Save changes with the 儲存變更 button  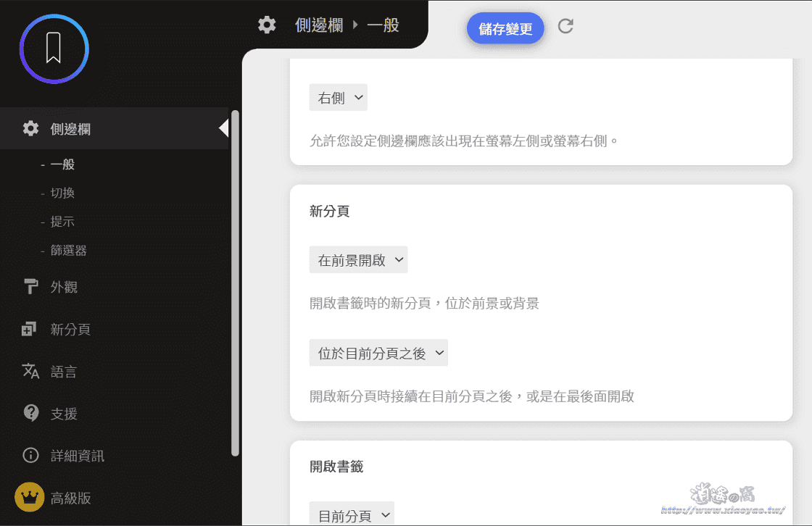pos(505,28)
